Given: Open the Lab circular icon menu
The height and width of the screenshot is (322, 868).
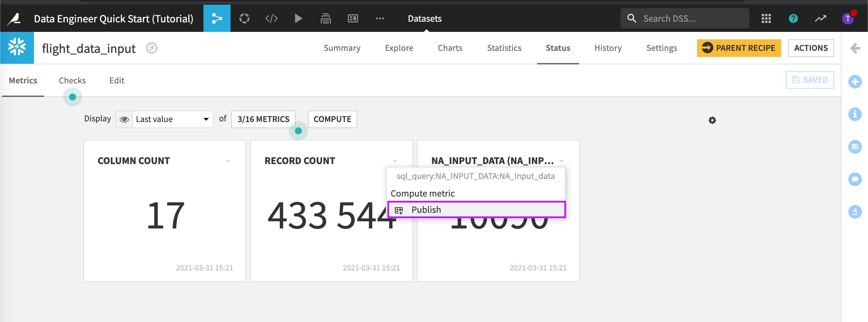Looking at the screenshot, I should click(244, 18).
